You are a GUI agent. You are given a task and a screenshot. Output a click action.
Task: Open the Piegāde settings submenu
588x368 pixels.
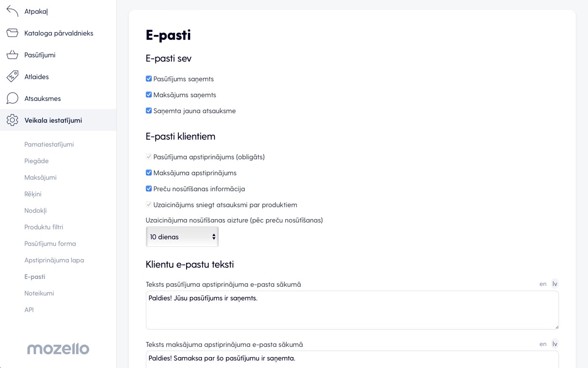(x=37, y=161)
